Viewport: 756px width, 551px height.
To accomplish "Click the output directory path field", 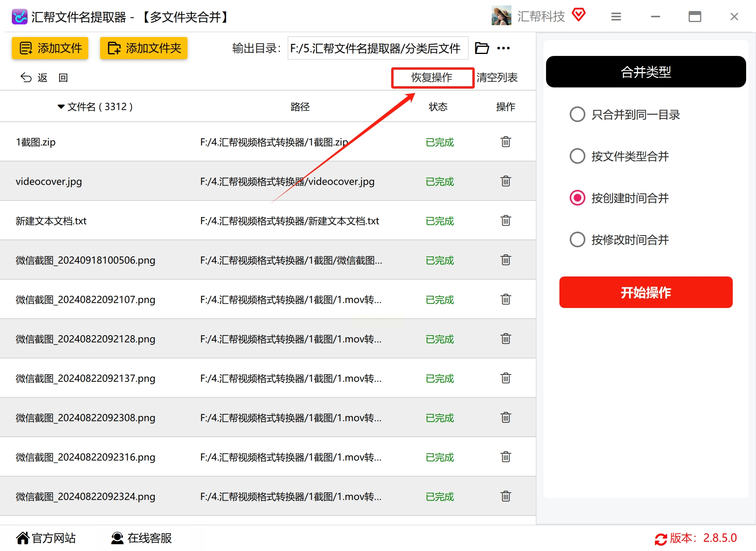I will pyautogui.click(x=378, y=48).
